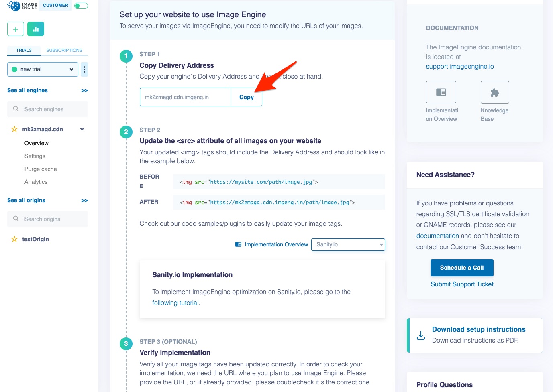
Task: Open the Sanity.io platform dropdown
Action: 348,244
